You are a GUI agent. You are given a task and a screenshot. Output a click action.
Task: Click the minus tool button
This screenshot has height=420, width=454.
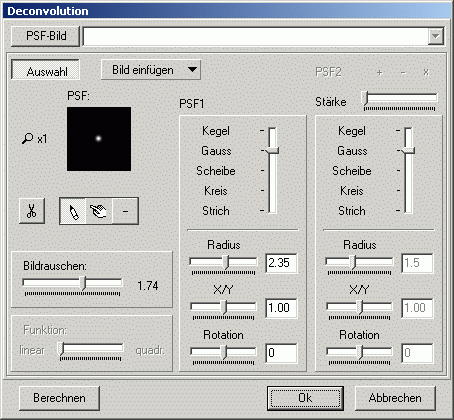coord(125,211)
